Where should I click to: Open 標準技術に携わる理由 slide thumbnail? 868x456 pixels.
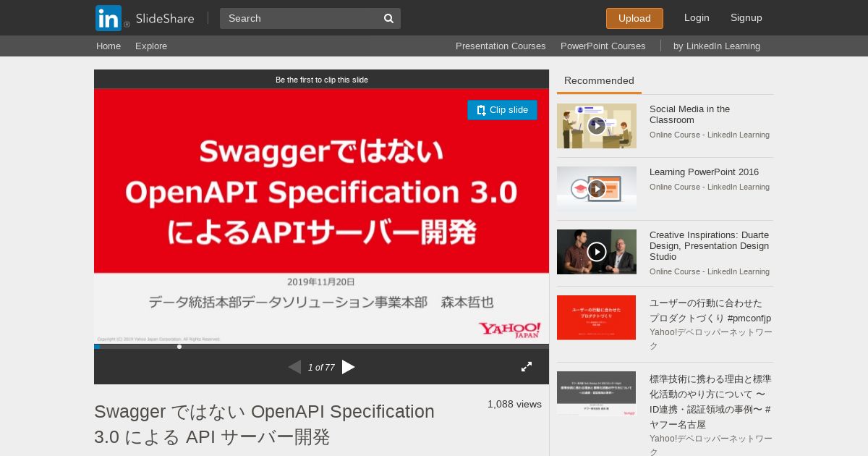point(597,394)
